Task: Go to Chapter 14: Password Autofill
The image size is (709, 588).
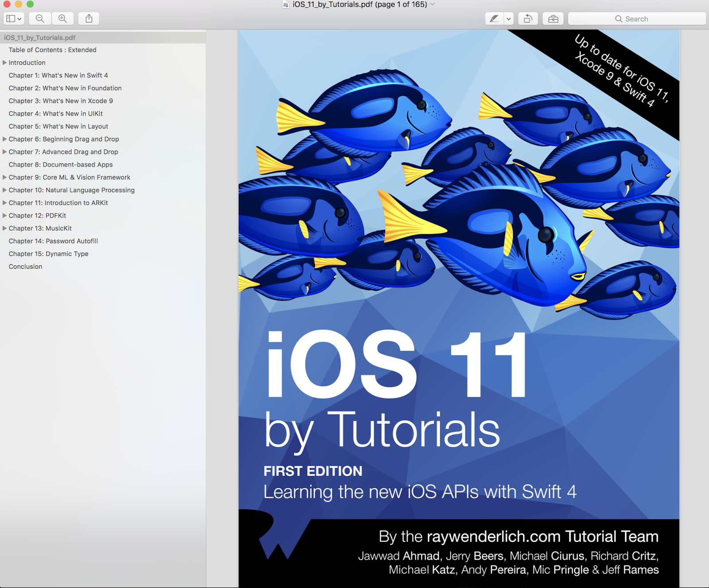Action: pos(53,241)
